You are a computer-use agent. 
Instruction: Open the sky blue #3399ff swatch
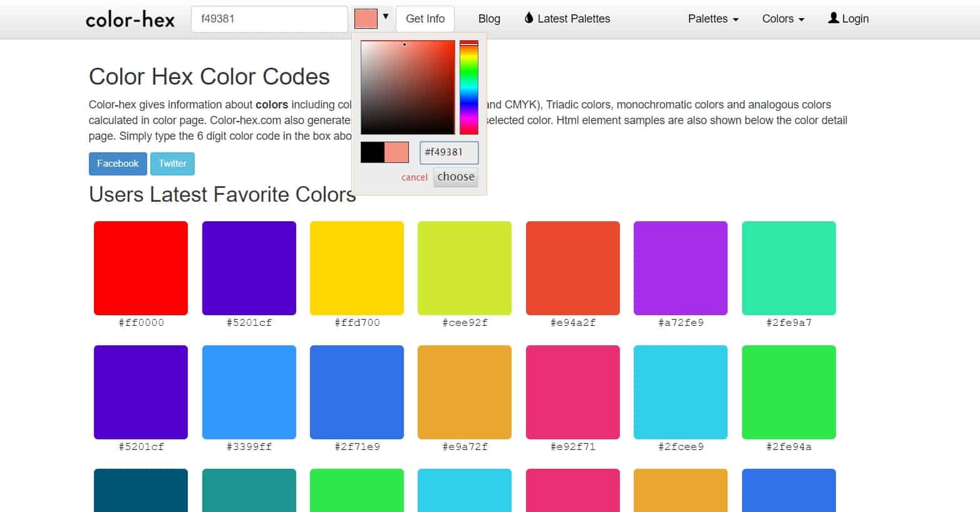pyautogui.click(x=249, y=392)
